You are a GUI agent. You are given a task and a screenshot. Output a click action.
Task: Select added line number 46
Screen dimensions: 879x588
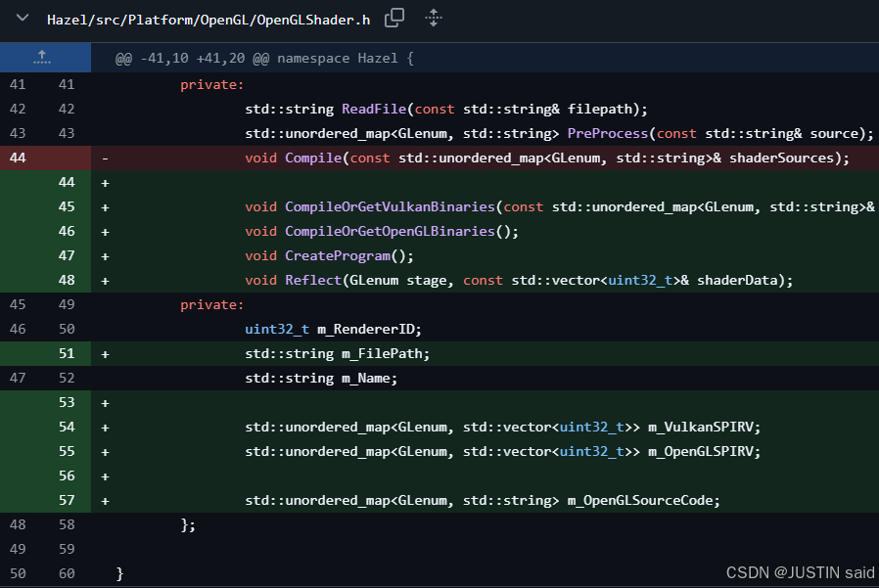coord(67,231)
